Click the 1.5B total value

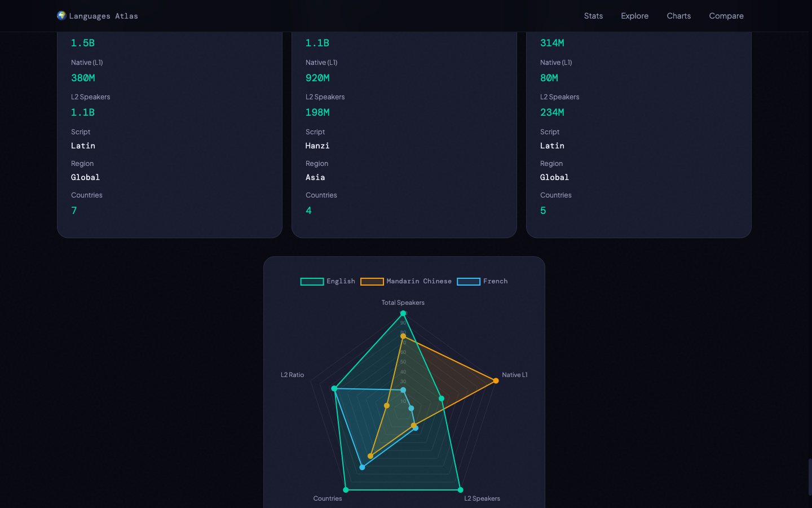click(x=83, y=43)
